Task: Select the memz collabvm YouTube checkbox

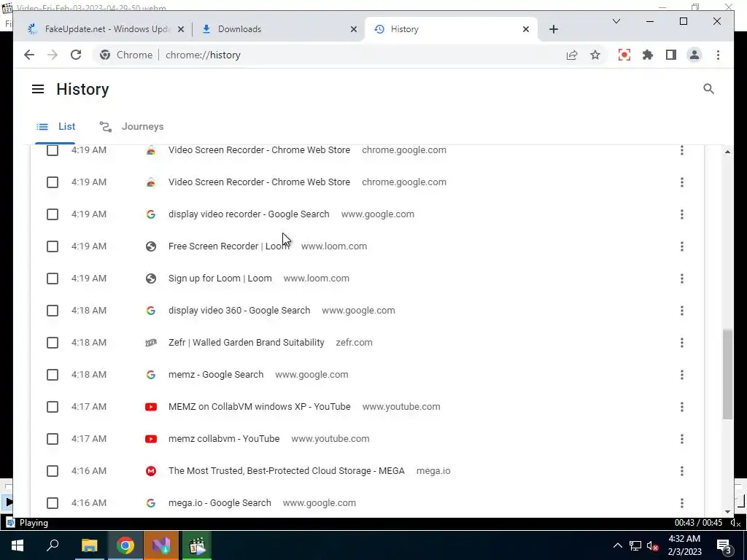Action: [x=53, y=438]
